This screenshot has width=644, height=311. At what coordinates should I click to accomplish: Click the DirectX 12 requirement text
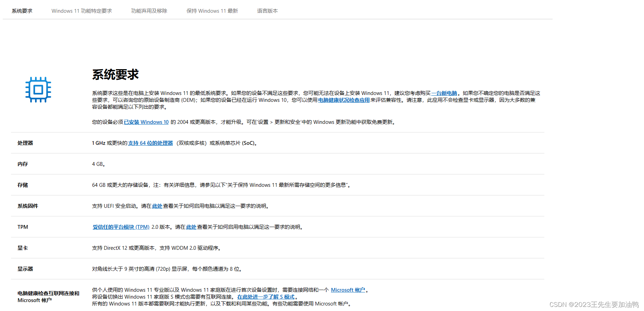tap(156, 248)
